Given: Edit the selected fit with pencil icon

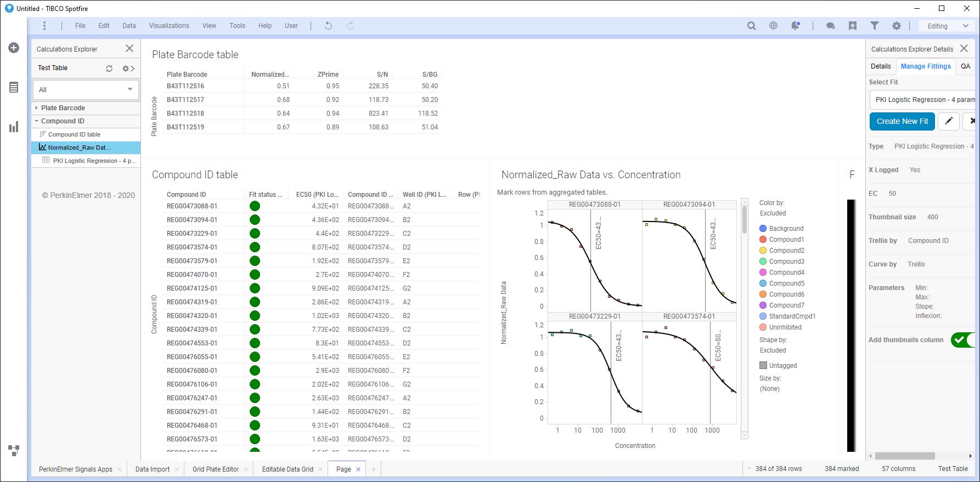Looking at the screenshot, I should coord(949,121).
